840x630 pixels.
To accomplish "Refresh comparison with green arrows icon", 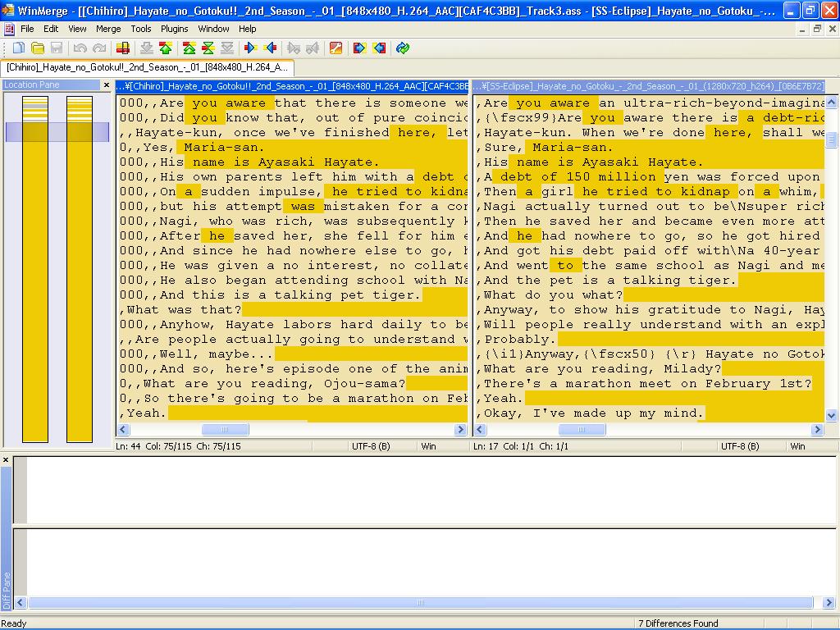I will pyautogui.click(x=403, y=48).
